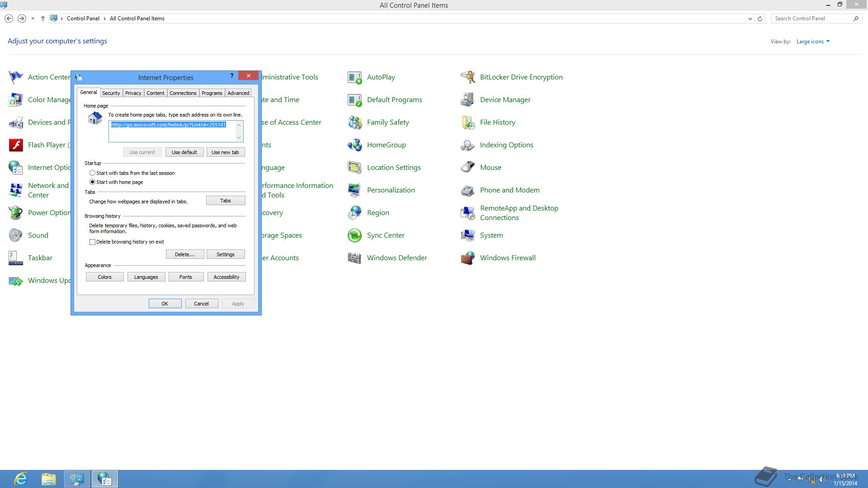Switch to the Security tab
The width and height of the screenshot is (868, 488).
[111, 93]
